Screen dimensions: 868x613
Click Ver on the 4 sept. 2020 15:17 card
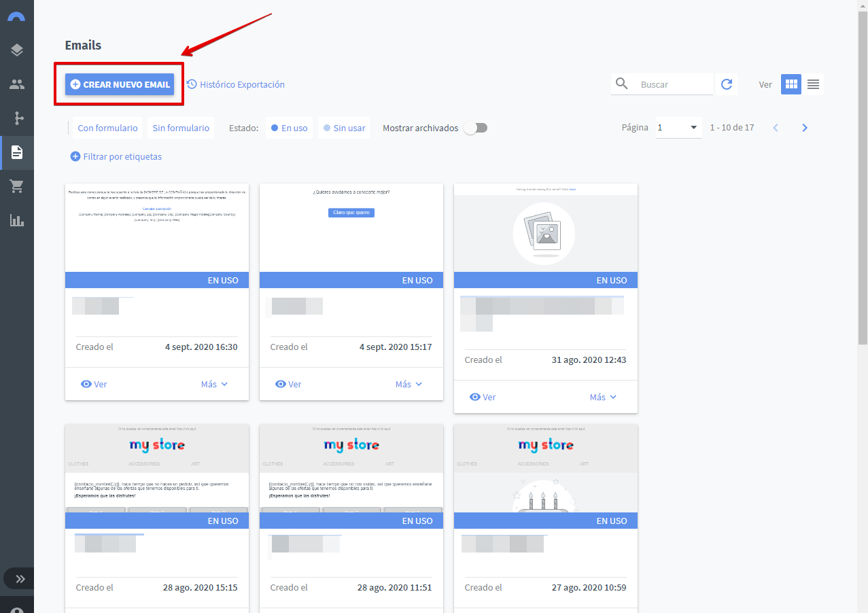288,384
